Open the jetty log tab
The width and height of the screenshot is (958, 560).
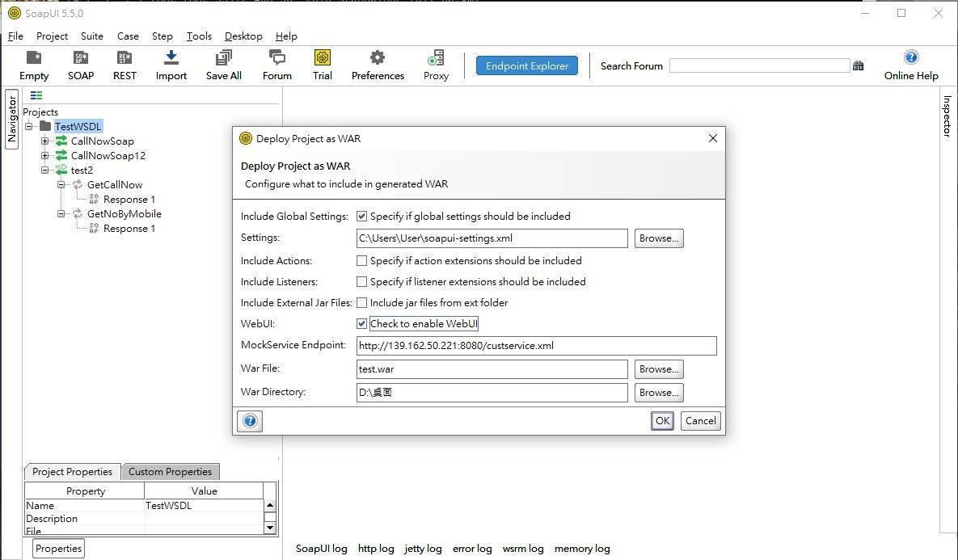[423, 549]
